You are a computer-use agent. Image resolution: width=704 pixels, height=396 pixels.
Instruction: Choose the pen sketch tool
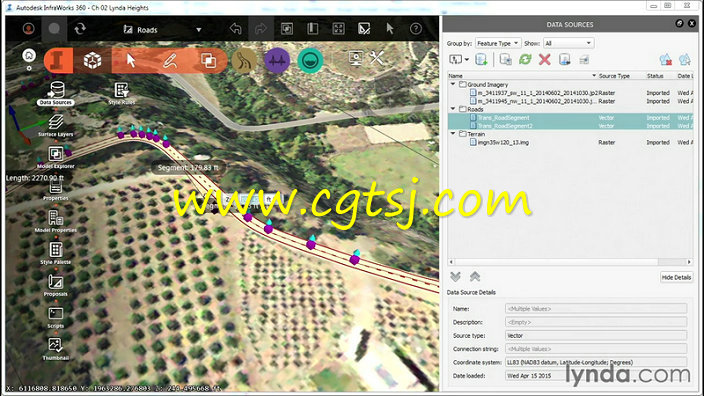coord(170,60)
